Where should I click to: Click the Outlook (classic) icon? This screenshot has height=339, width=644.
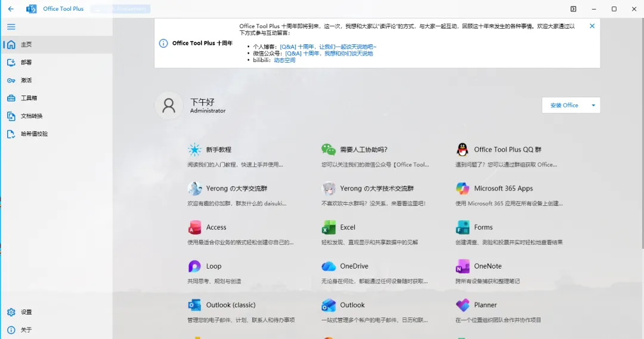click(194, 305)
